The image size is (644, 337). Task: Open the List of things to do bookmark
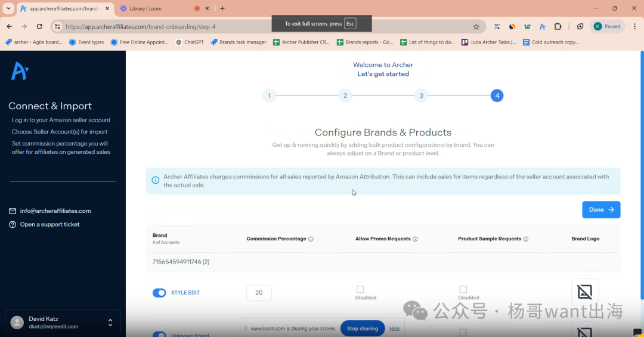click(427, 42)
